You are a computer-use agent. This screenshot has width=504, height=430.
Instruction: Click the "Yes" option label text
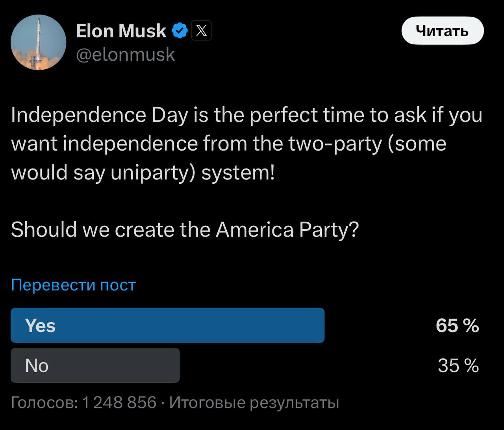[40, 326]
